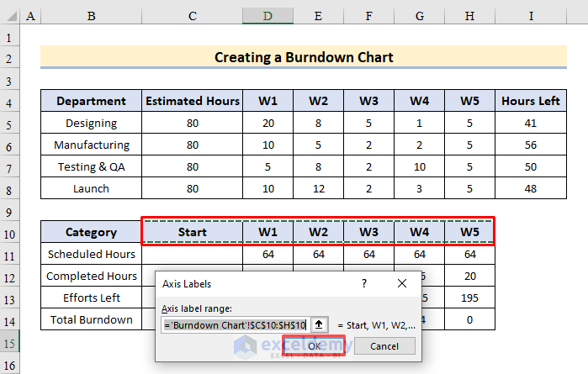Image resolution: width=588 pixels, height=374 pixels.
Task: Click inside the Axis label range field
Action: pyautogui.click(x=236, y=324)
